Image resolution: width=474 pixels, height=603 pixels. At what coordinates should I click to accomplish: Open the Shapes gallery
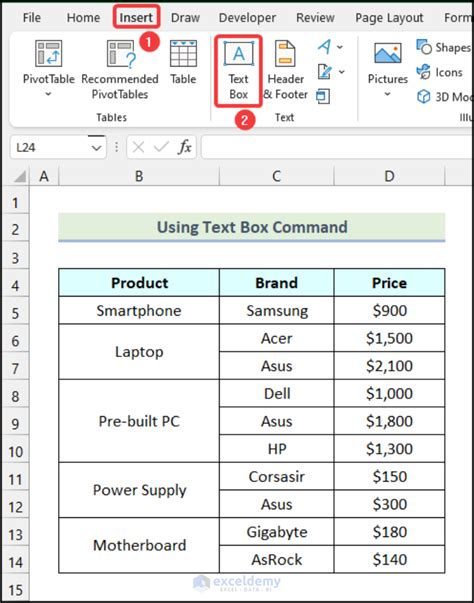tap(444, 47)
